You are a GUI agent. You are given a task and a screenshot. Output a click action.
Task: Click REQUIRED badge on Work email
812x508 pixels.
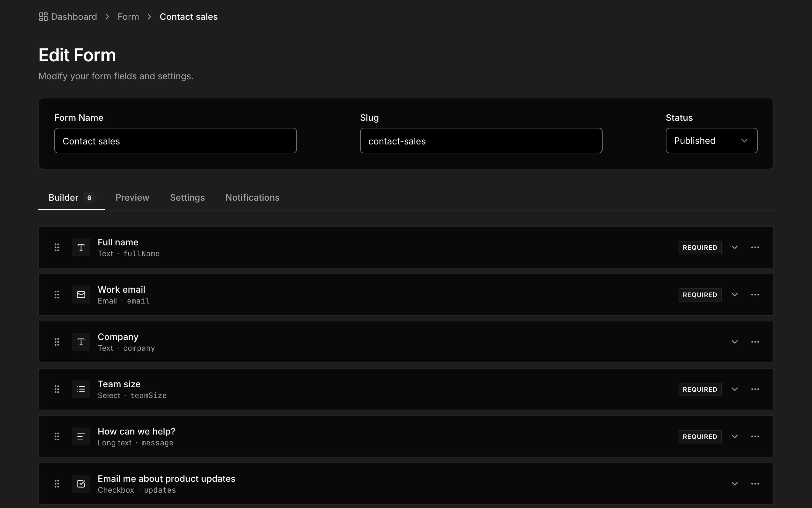(700, 295)
